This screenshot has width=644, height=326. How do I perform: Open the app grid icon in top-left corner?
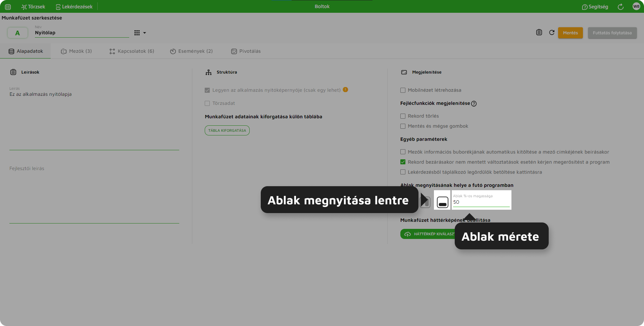point(8,7)
